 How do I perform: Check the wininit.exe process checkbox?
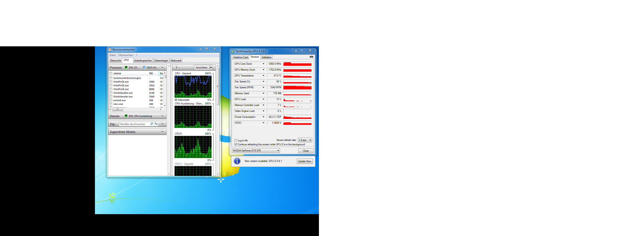[x=111, y=100]
